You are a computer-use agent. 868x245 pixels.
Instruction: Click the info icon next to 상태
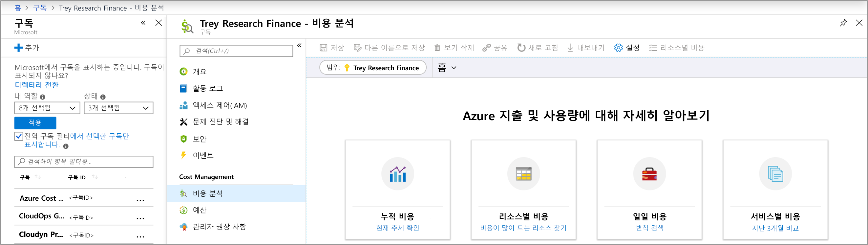103,97
